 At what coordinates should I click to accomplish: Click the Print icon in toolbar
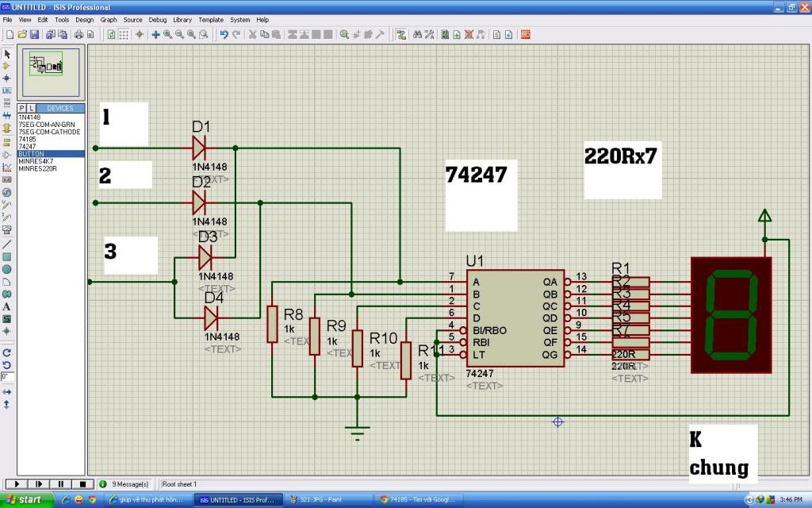pos(79,35)
